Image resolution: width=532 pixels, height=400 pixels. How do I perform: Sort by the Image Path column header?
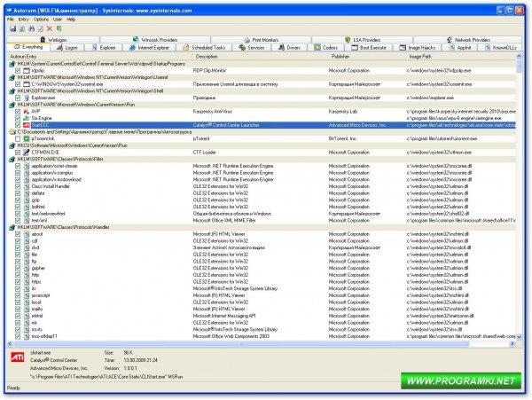(x=461, y=56)
